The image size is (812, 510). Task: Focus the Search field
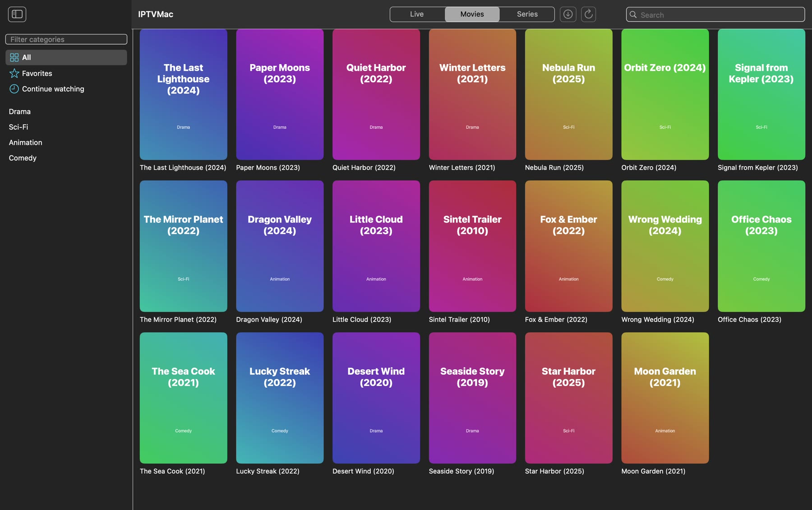click(715, 14)
